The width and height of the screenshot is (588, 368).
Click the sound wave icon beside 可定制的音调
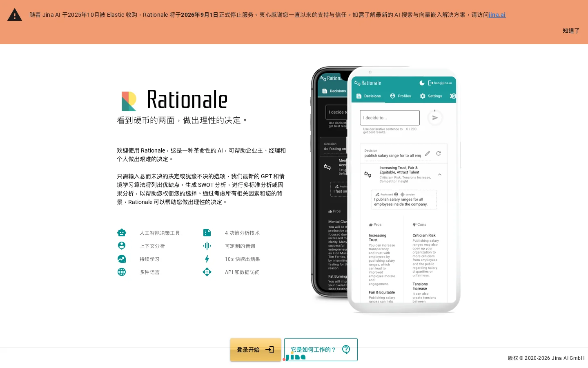(x=207, y=246)
